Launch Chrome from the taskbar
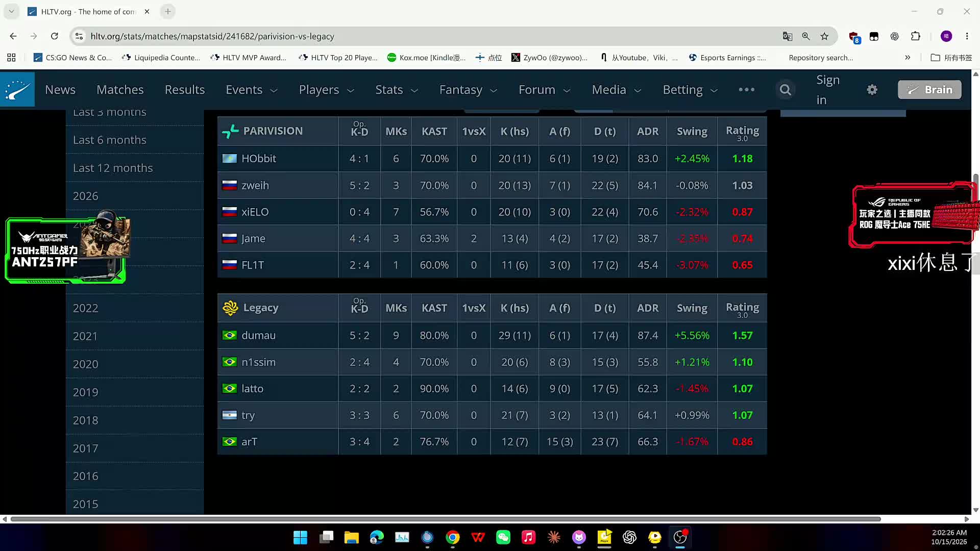This screenshot has width=980, height=551. click(x=453, y=537)
